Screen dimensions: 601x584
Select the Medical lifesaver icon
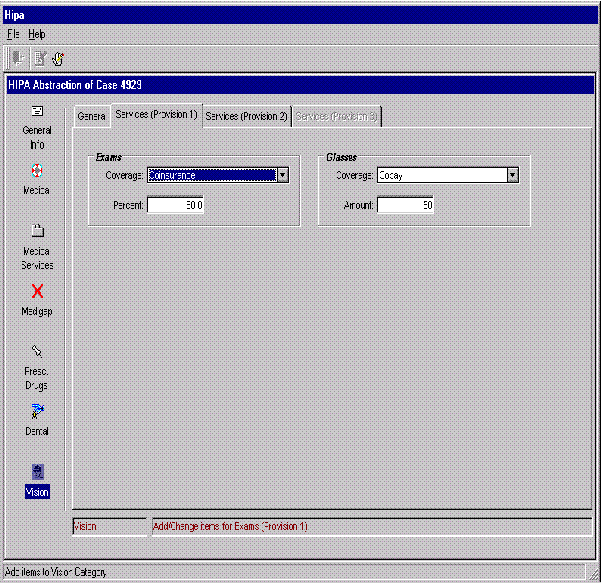(37, 171)
